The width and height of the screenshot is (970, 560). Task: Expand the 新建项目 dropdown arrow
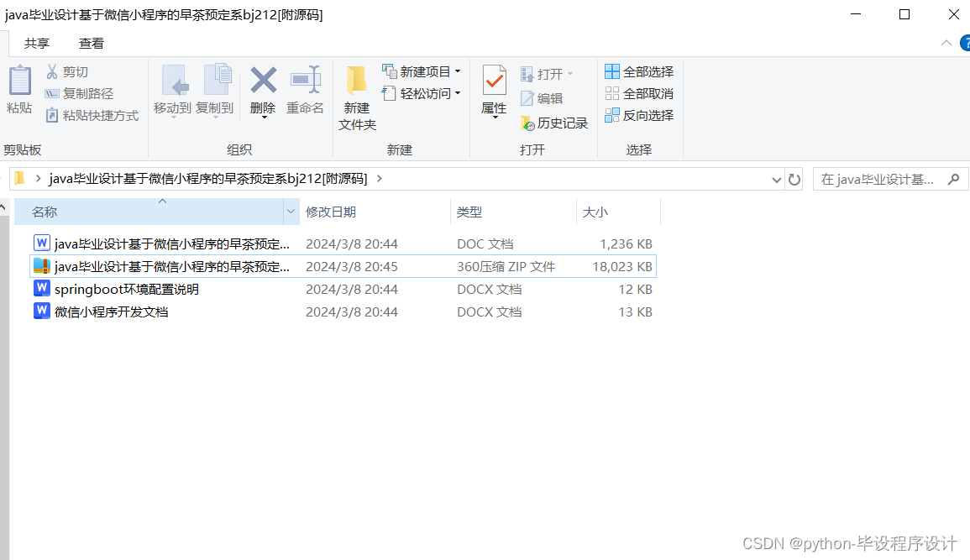[457, 71]
